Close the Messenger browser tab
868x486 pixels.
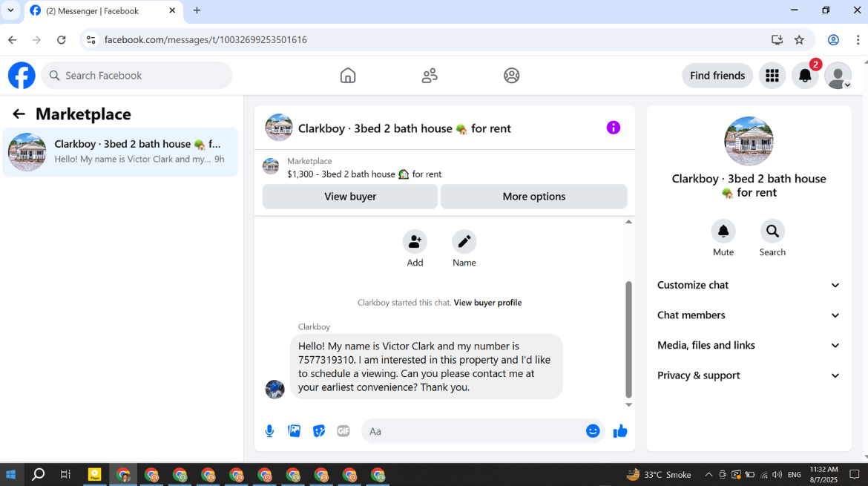tap(172, 10)
